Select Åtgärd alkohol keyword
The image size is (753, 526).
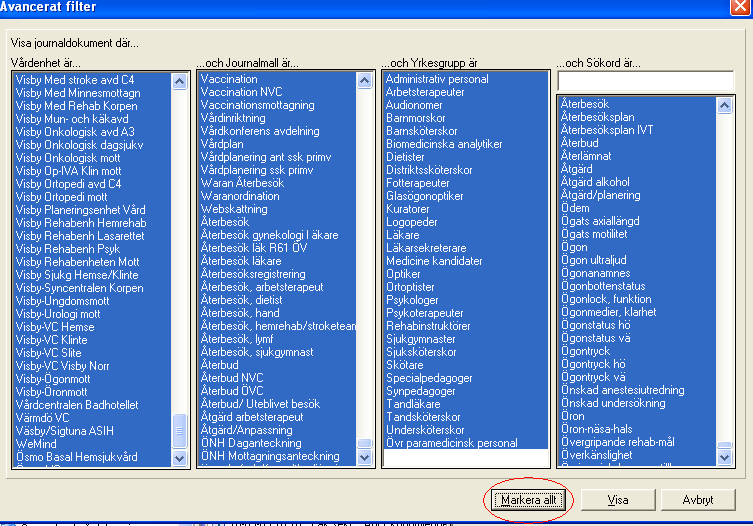(x=595, y=182)
